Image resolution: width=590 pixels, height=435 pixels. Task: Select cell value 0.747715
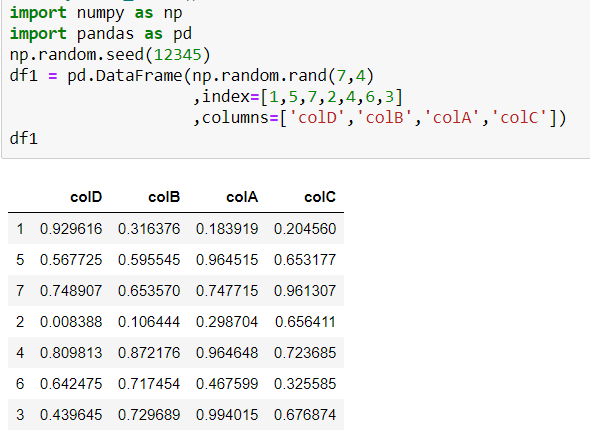[x=227, y=291]
